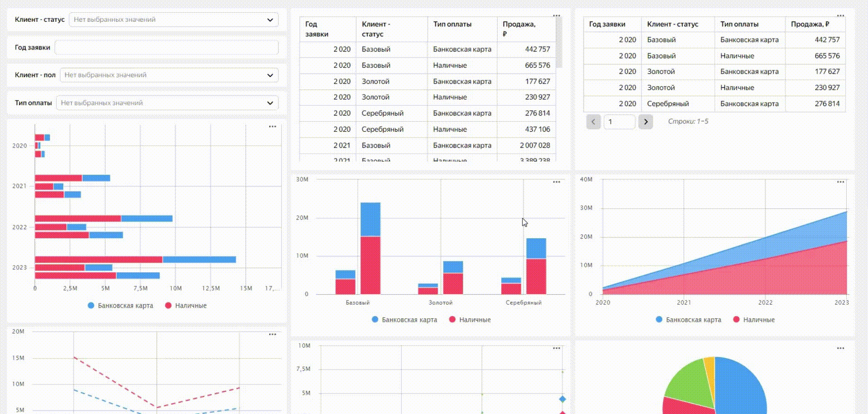The width and height of the screenshot is (868, 414).
Task: Open three-dot menu of the scrollable sales table
Action: [557, 15]
